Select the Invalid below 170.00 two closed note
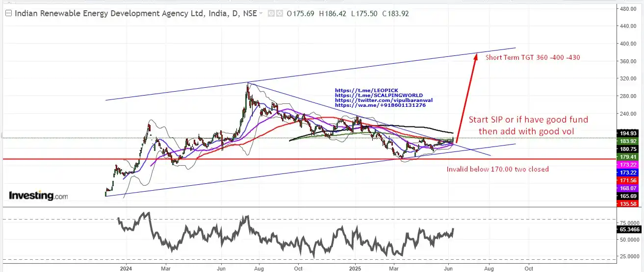 pyautogui.click(x=497, y=170)
